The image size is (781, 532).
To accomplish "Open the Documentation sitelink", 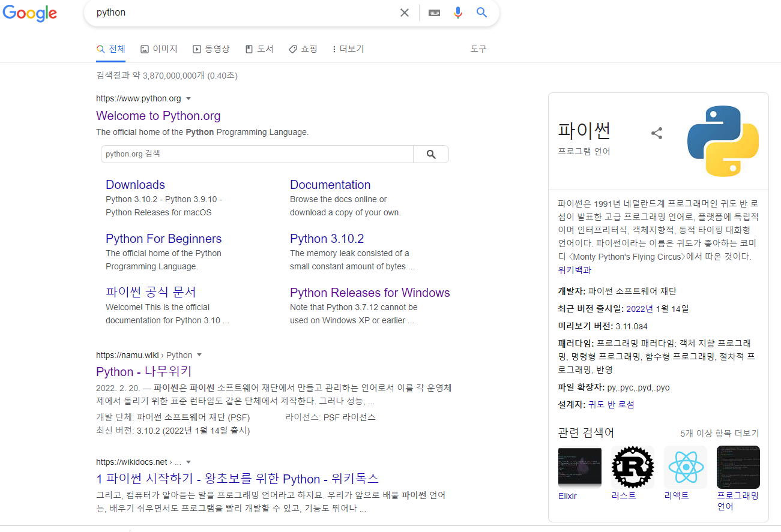I will [330, 185].
